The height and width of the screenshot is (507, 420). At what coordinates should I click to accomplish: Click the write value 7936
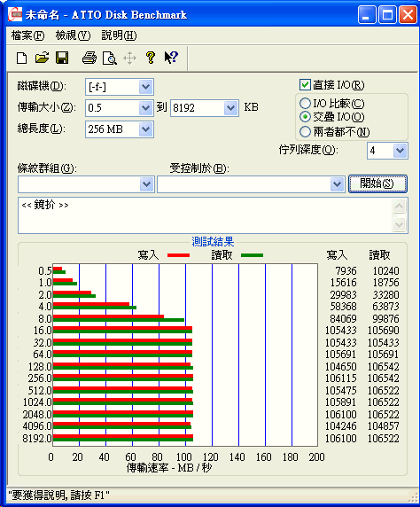[346, 270]
